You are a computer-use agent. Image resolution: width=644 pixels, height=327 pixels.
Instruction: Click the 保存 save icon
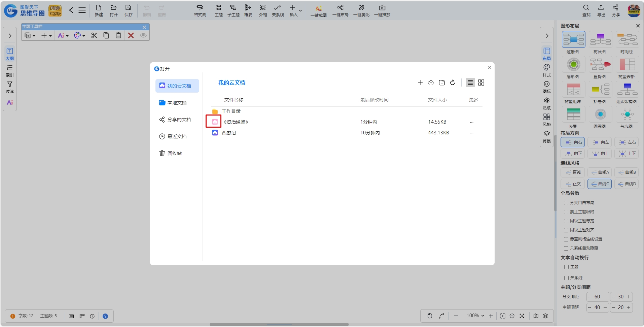point(128,10)
